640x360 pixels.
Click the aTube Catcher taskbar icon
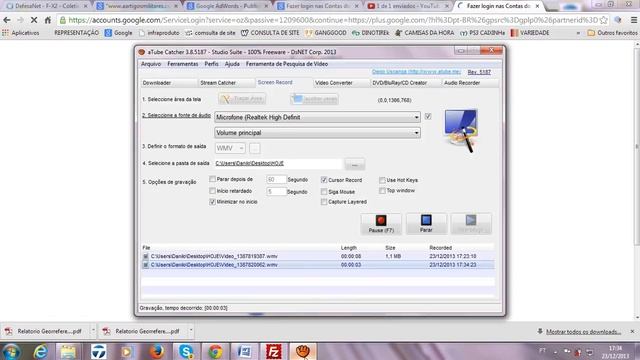(303, 351)
